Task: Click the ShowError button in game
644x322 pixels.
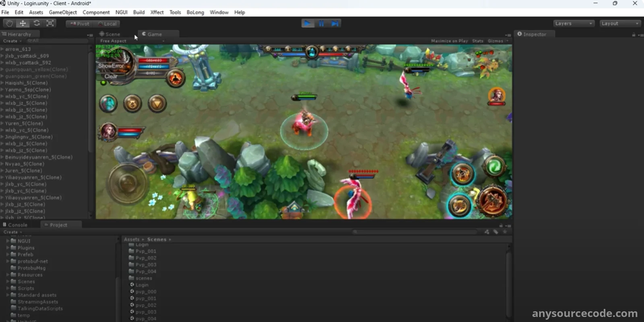Action: click(x=111, y=66)
